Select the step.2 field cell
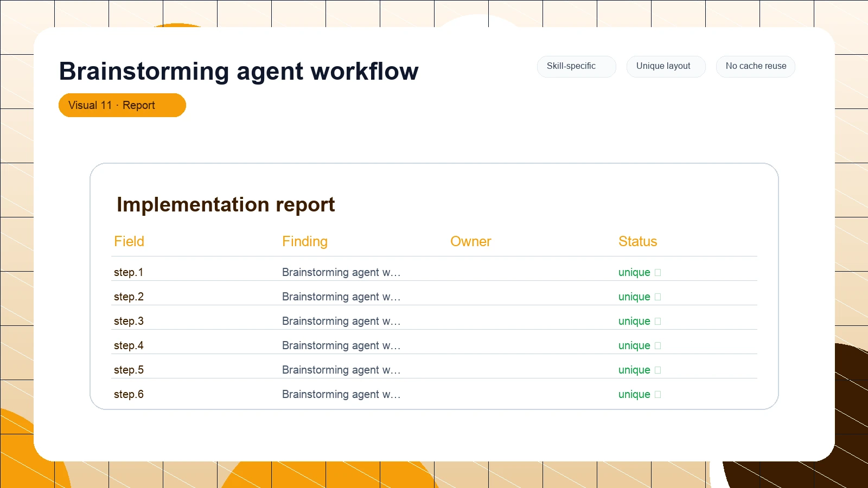This screenshot has height=488, width=868. [x=129, y=297]
